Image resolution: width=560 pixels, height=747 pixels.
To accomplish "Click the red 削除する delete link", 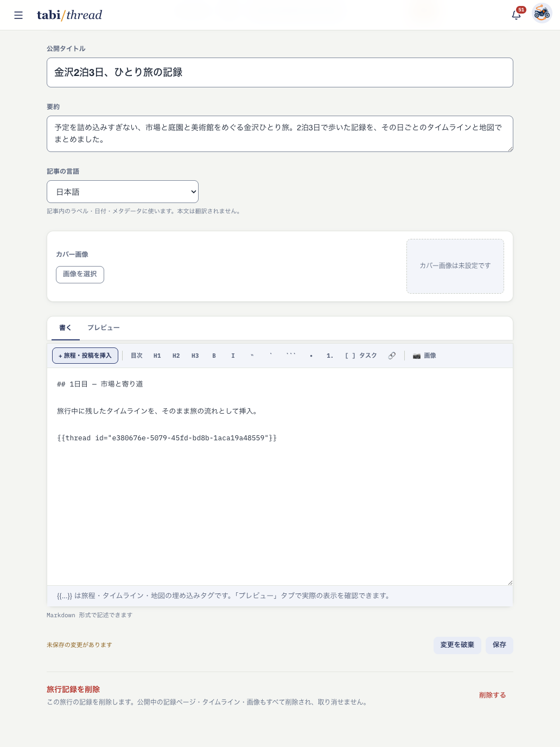I will click(493, 695).
